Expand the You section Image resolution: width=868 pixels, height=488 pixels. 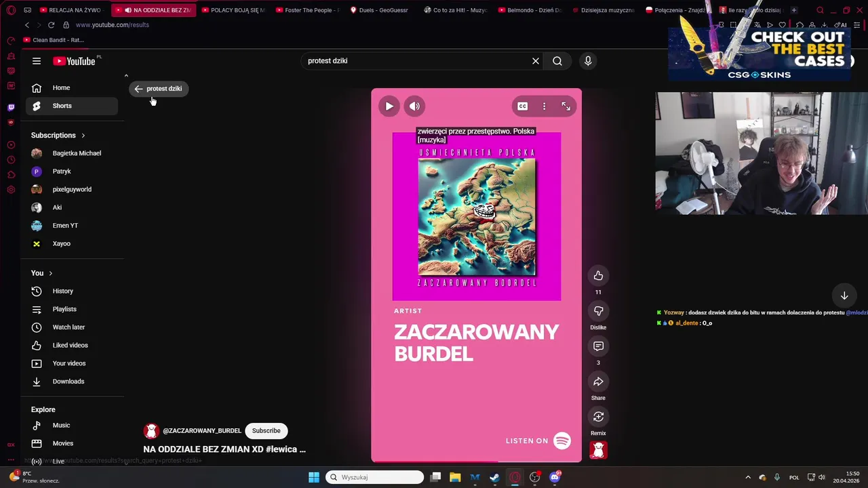point(41,273)
